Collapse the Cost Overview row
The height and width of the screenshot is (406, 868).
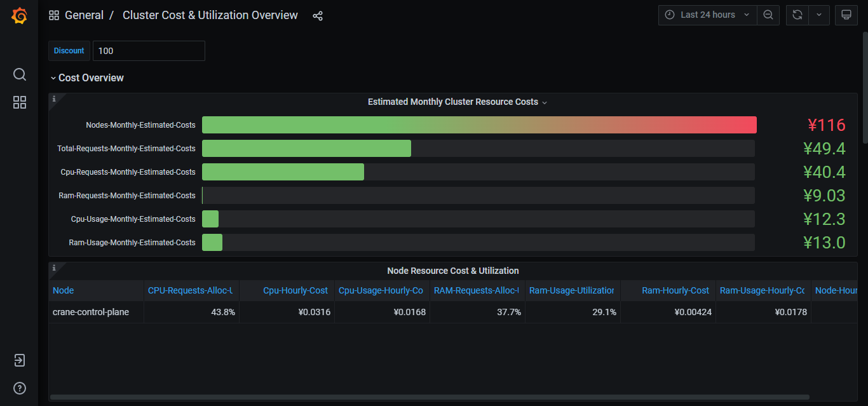(87, 78)
